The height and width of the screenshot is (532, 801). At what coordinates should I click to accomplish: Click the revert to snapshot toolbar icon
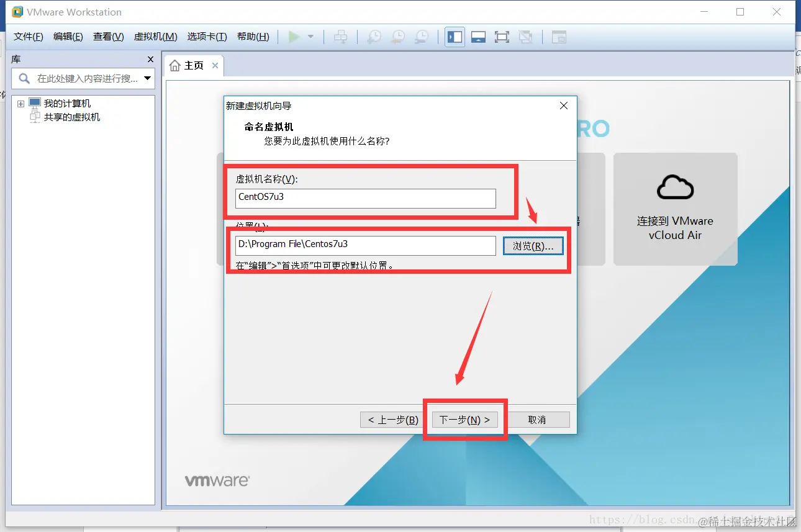click(x=398, y=37)
